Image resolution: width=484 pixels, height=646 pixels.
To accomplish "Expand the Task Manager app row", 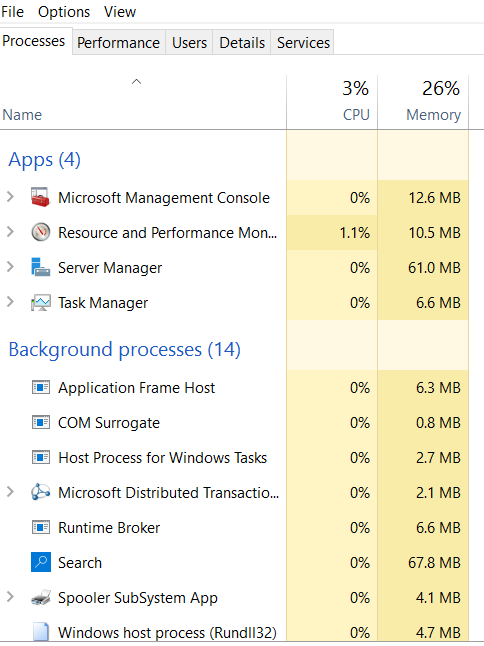I will 10,302.
